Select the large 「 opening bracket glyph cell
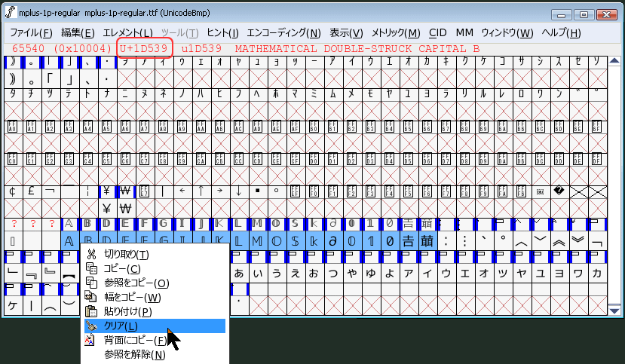625x364 pixels. pos(51,79)
